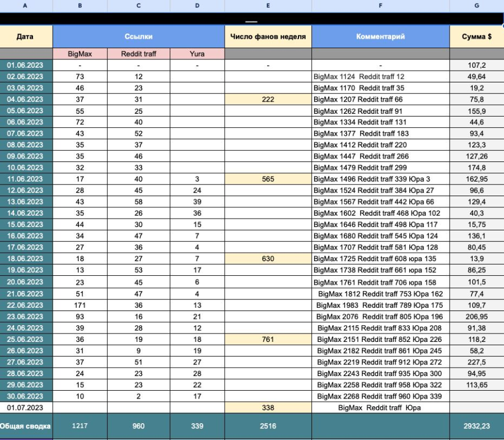Image resolution: width=504 pixels, height=440 pixels.
Task: Select weekly fans cell showing 565
Action: [268, 179]
